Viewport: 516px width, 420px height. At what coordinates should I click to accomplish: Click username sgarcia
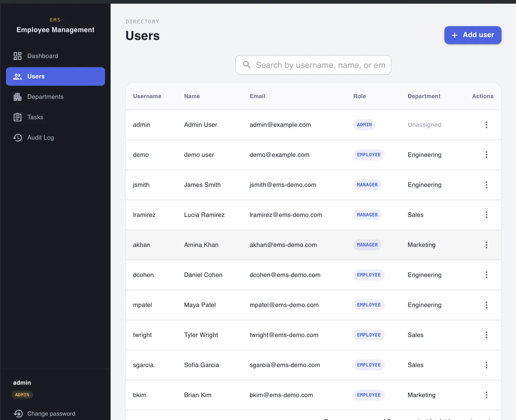[x=143, y=365]
